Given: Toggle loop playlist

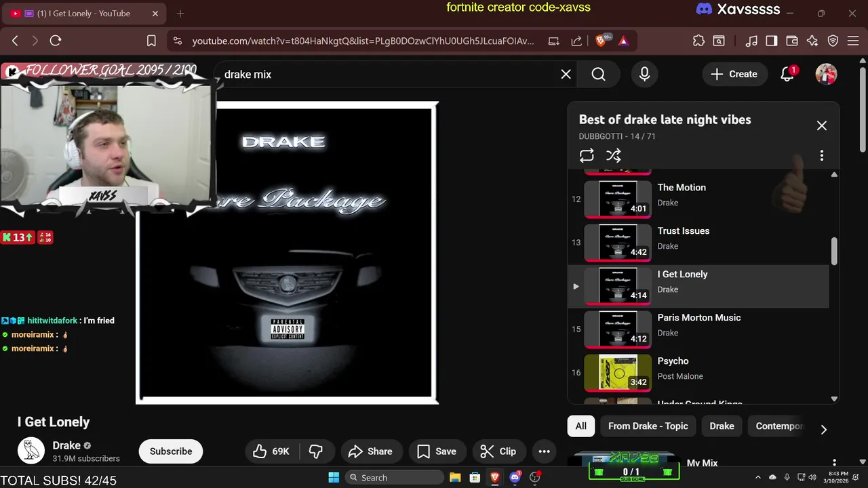Looking at the screenshot, I should (x=587, y=155).
